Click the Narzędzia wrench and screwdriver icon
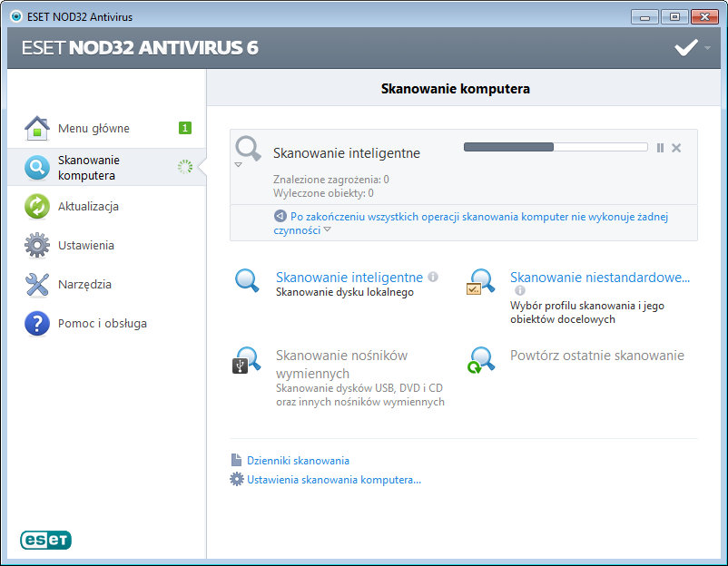 (36, 285)
